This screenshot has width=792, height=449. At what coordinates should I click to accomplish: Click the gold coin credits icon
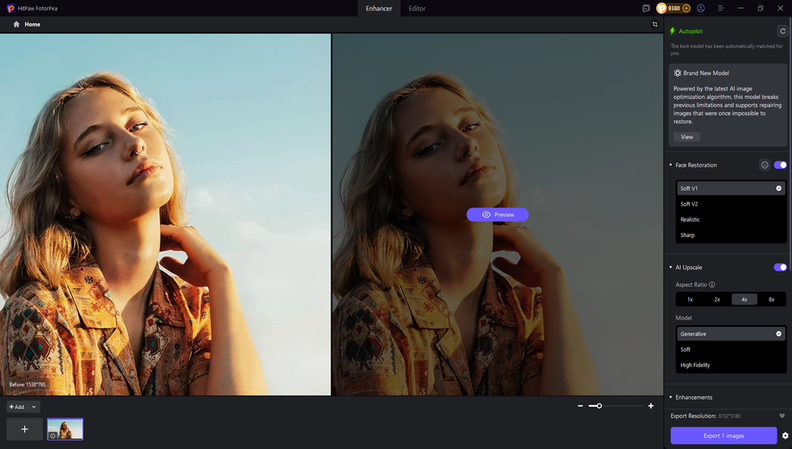(661, 8)
